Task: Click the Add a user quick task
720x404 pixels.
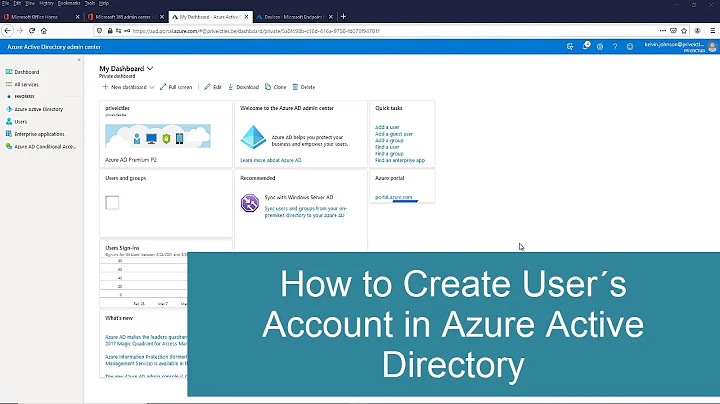Action: coord(387,127)
